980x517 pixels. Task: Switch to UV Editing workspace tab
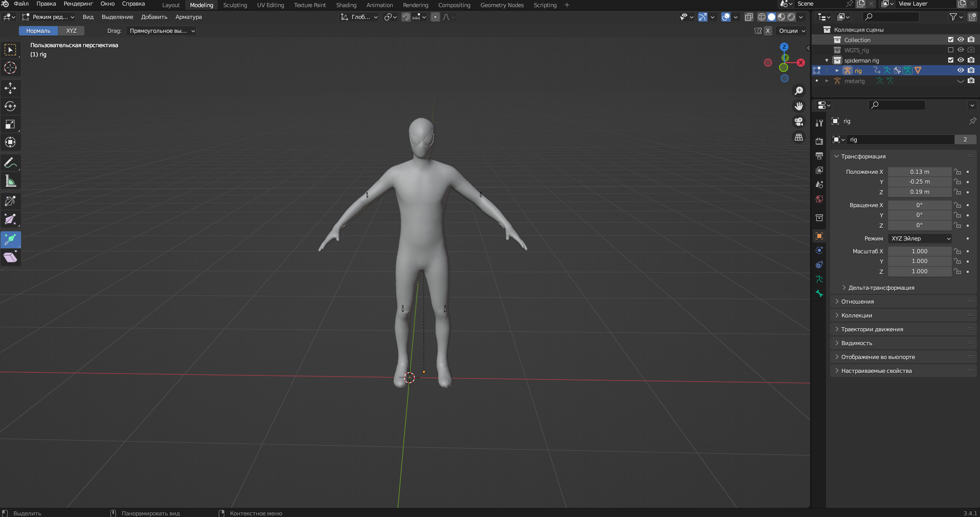[x=271, y=5]
